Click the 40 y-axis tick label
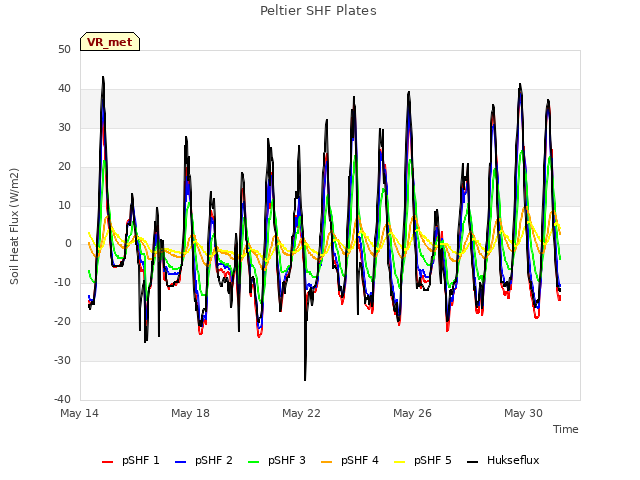The width and height of the screenshot is (640, 480). 64,88
